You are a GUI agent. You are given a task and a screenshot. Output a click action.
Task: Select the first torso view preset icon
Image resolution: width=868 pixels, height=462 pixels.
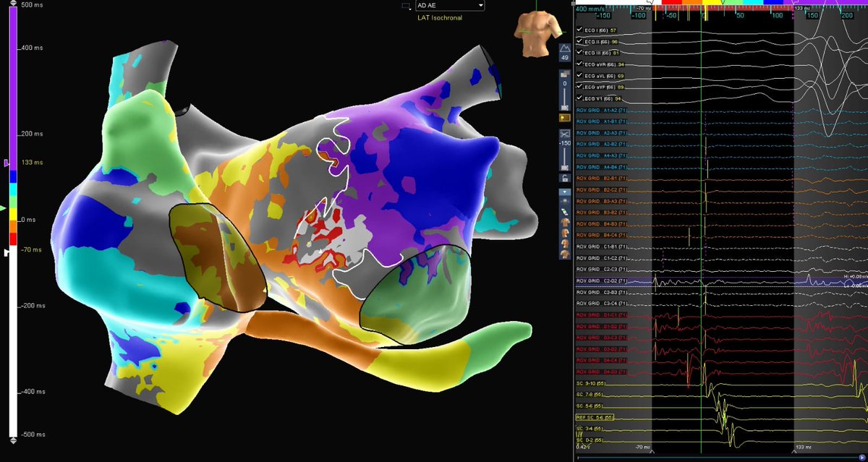coord(564,222)
